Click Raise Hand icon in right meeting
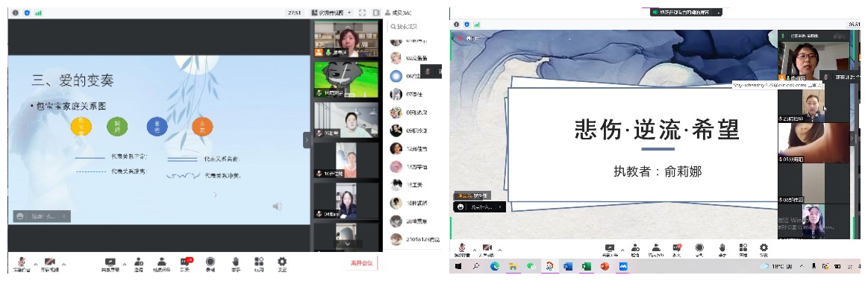The width and height of the screenshot is (868, 281). point(722,250)
